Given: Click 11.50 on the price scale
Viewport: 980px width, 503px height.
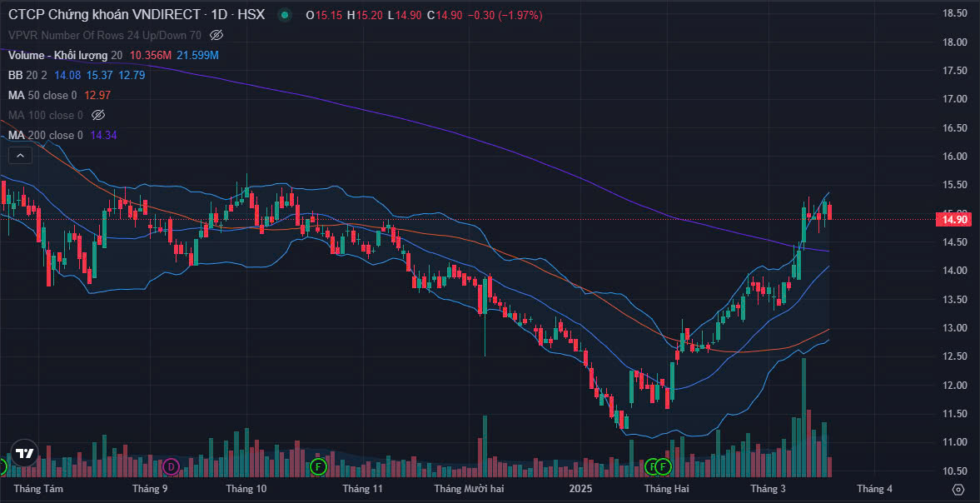Looking at the screenshot, I should click(x=955, y=414).
